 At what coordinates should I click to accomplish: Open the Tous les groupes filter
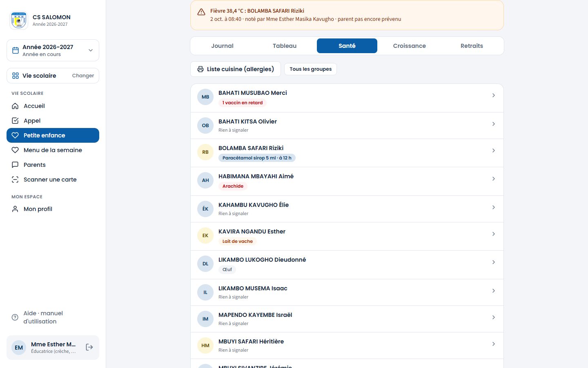coord(311,69)
